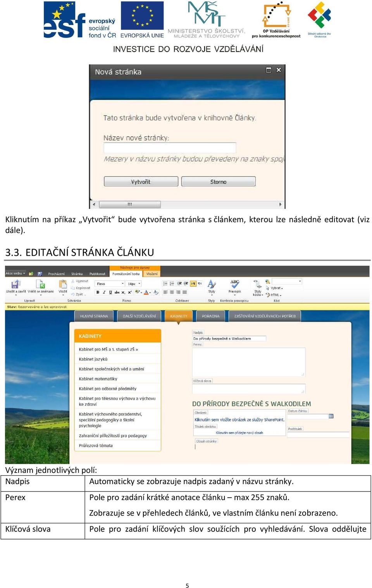
Task: Set left-to-right text direction
Action: pyautogui.click(x=193, y=284)
